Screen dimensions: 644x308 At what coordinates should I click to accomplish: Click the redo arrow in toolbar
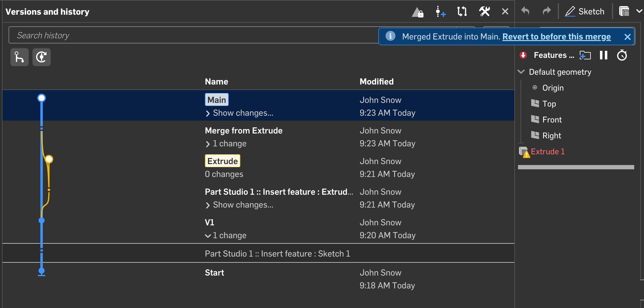(x=546, y=11)
